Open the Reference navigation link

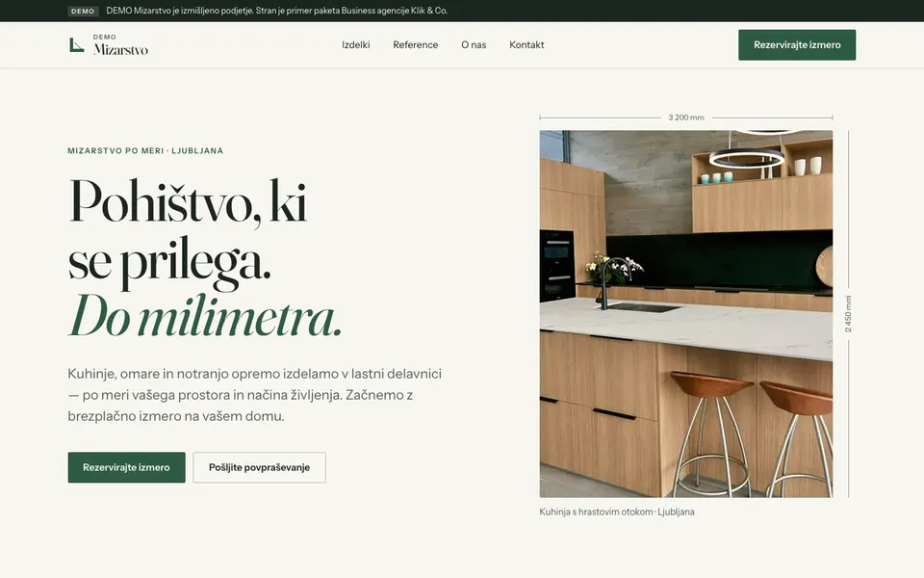coord(416,45)
